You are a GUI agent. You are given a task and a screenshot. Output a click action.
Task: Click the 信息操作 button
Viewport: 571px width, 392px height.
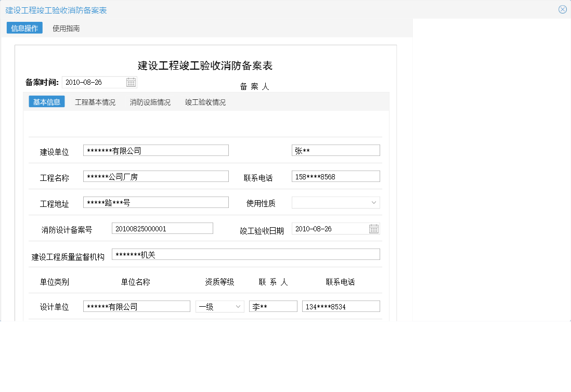23,28
